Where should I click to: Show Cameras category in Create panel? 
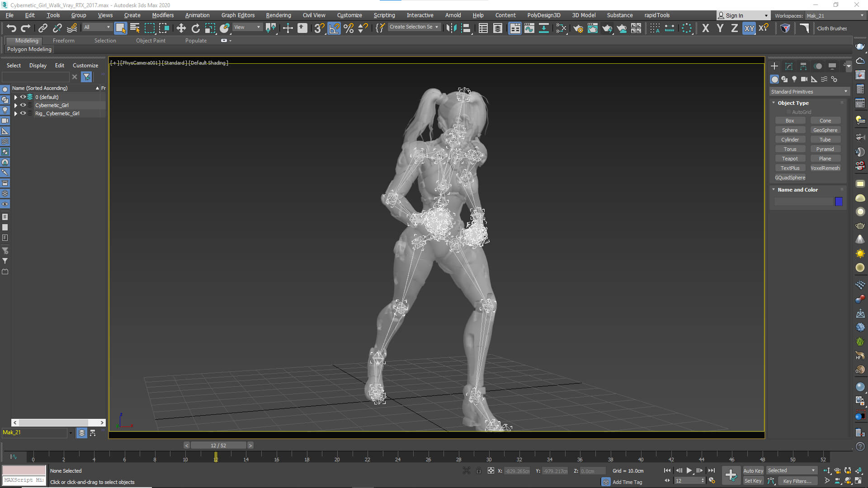[x=804, y=79]
